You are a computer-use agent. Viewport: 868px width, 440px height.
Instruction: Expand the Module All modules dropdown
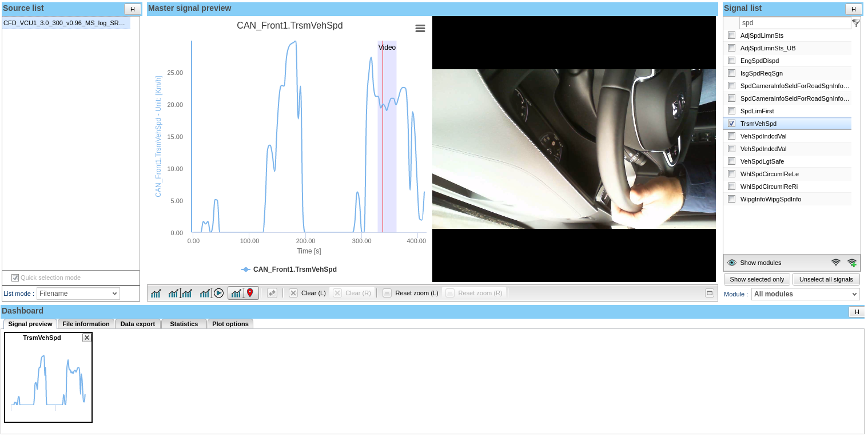click(805, 294)
